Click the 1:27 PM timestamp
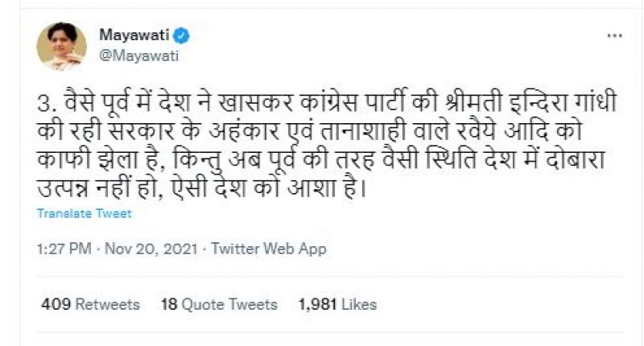This screenshot has width=644, height=346. [x=63, y=249]
